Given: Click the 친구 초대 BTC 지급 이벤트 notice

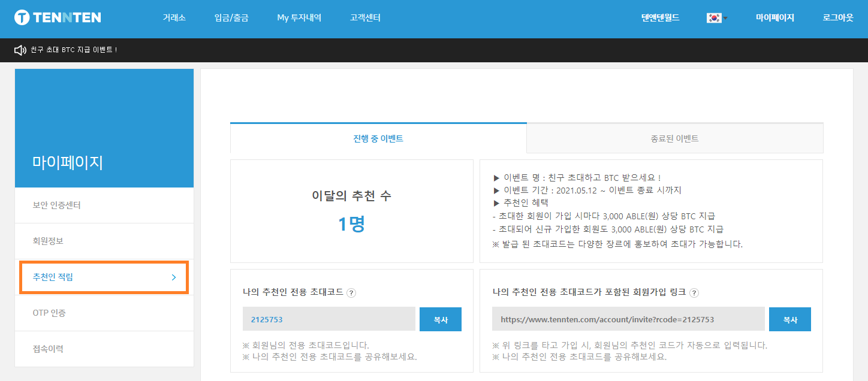Looking at the screenshot, I should (x=74, y=50).
